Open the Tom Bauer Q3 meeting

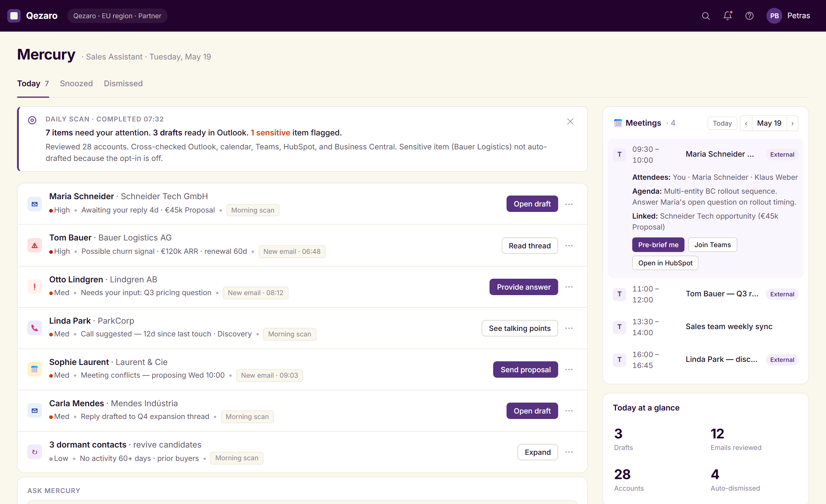pyautogui.click(x=706, y=294)
